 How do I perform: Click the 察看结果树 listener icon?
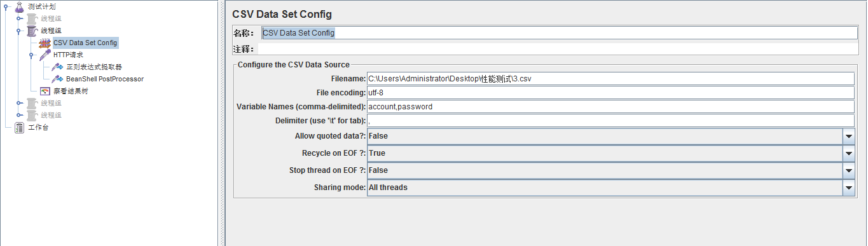[x=45, y=91]
